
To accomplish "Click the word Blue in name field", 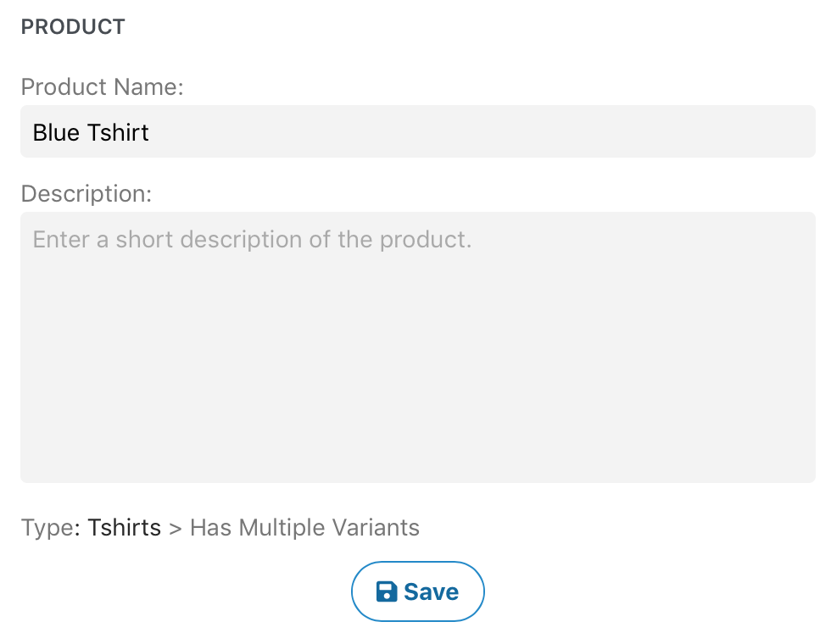I will 55,132.
